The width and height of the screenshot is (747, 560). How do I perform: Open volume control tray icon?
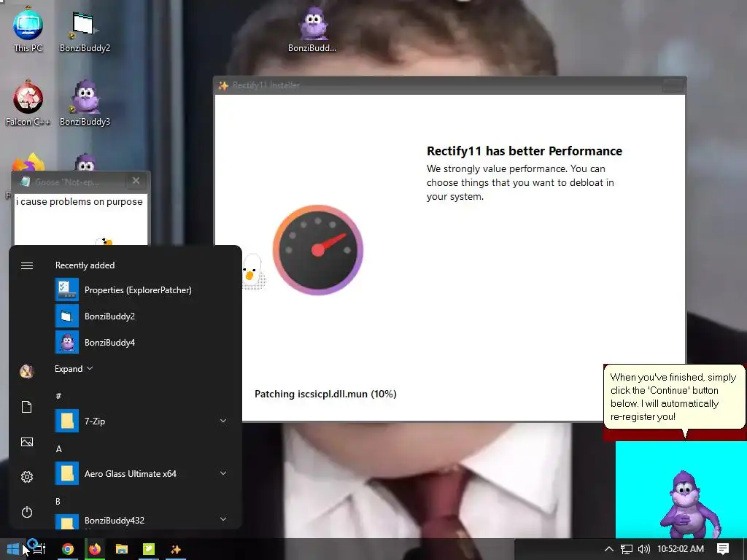(643, 549)
